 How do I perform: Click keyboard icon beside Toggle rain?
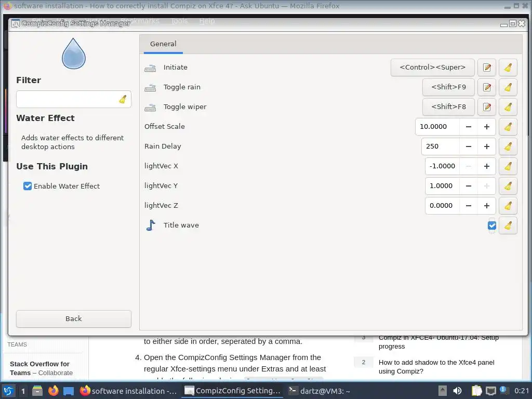tap(150, 87)
